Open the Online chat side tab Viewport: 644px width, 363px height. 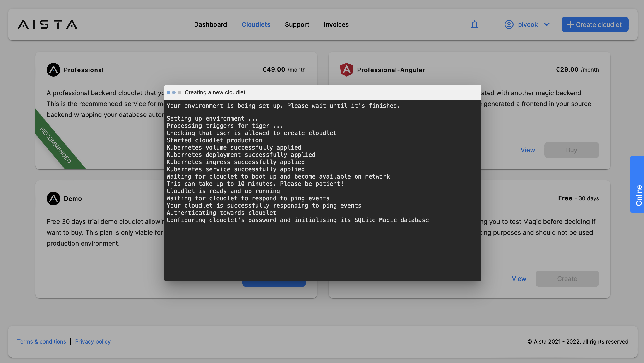pyautogui.click(x=638, y=184)
